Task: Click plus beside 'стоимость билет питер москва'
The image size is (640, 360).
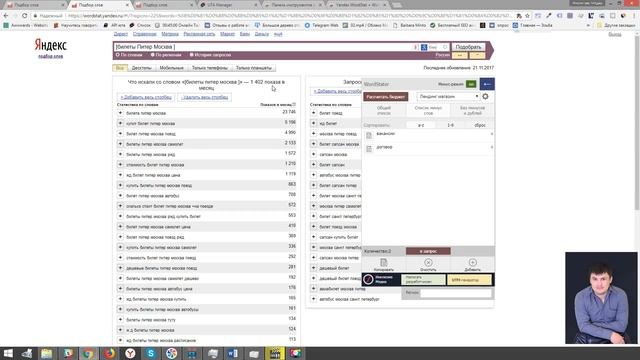Action: pyautogui.click(x=120, y=164)
